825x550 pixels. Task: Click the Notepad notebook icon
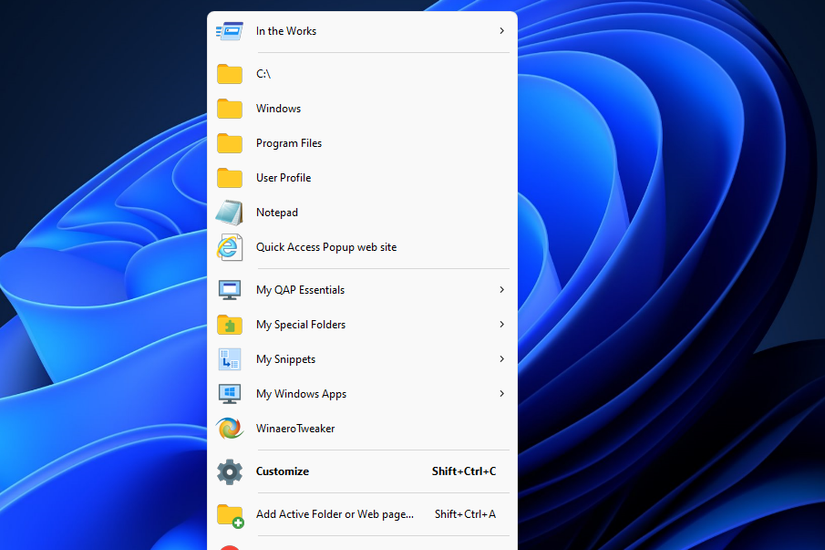pos(229,213)
